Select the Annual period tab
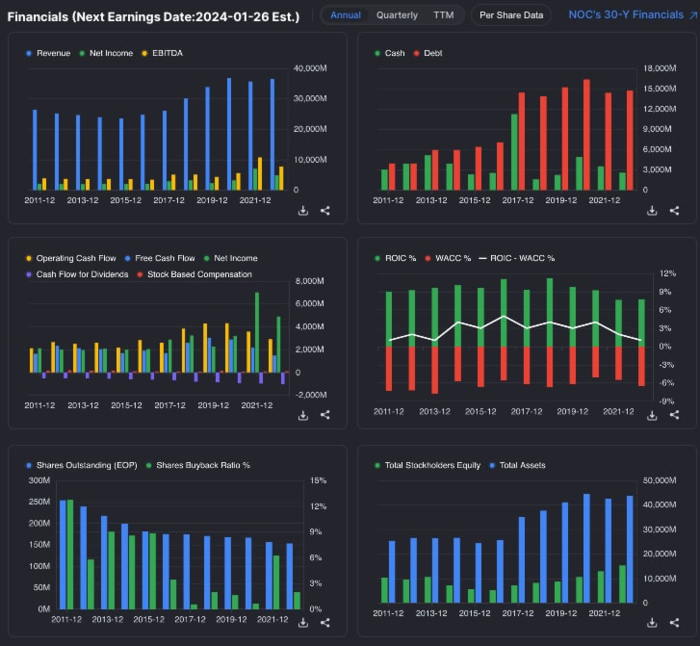This screenshot has height=646, width=700. (x=346, y=15)
